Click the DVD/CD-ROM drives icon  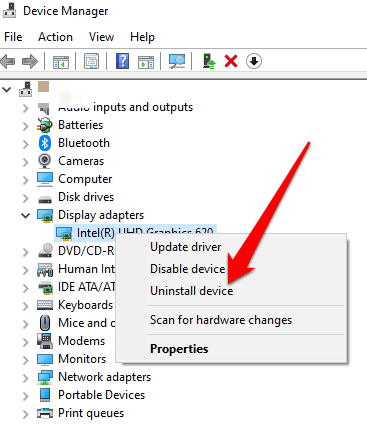tap(45, 251)
